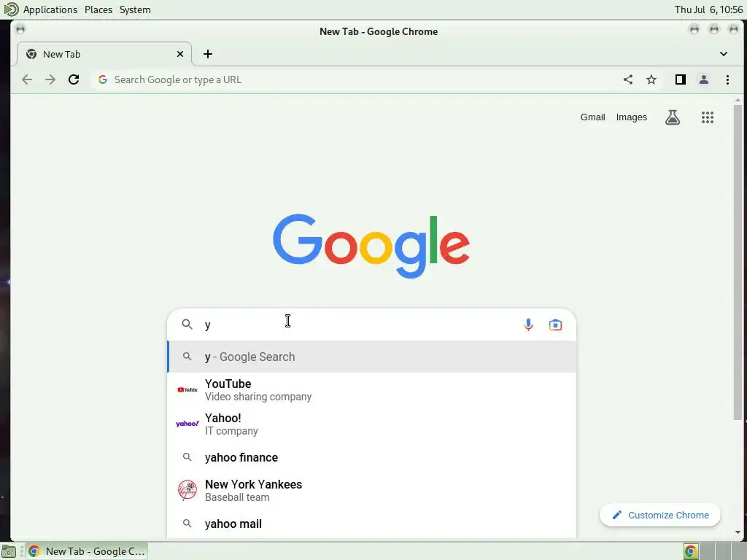Click the Yankees team logo thumbnail
The width and height of the screenshot is (747, 560).
coord(187,490)
